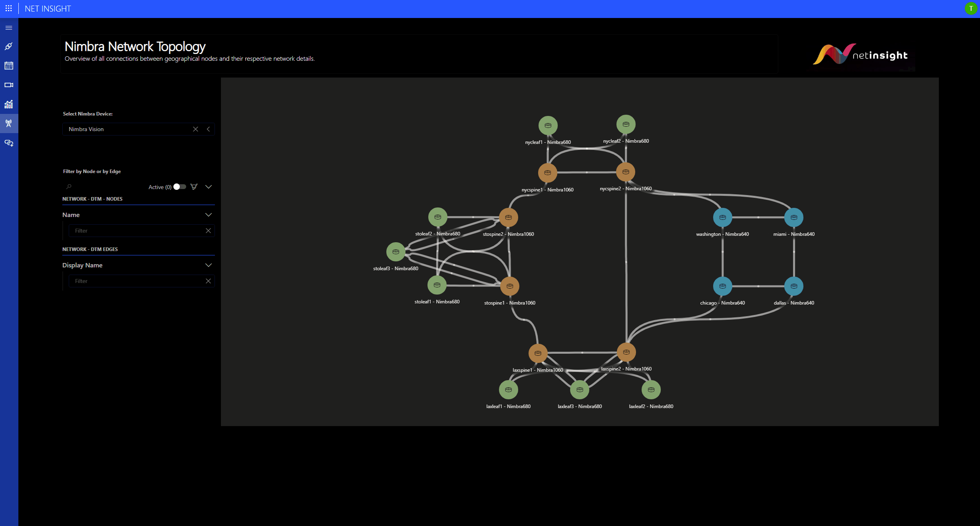Select the laxleaf3 Nimbra680 node

pos(579,390)
